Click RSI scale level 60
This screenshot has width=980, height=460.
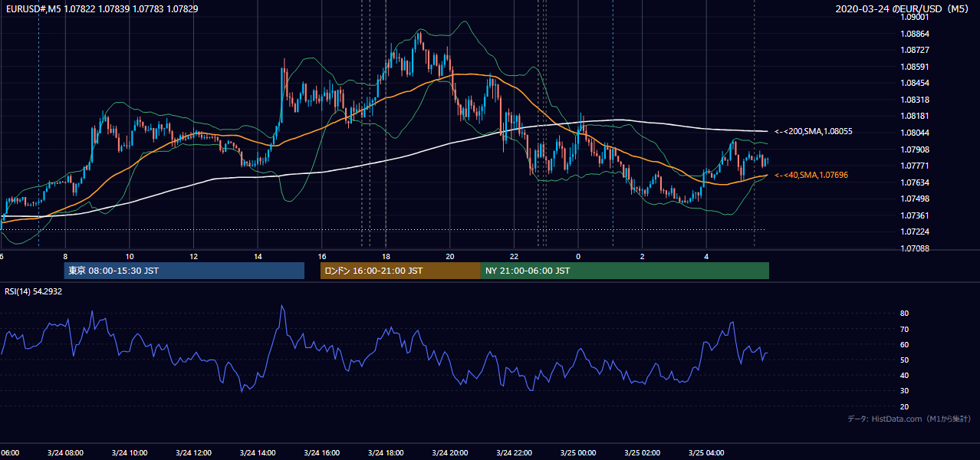[x=905, y=344]
